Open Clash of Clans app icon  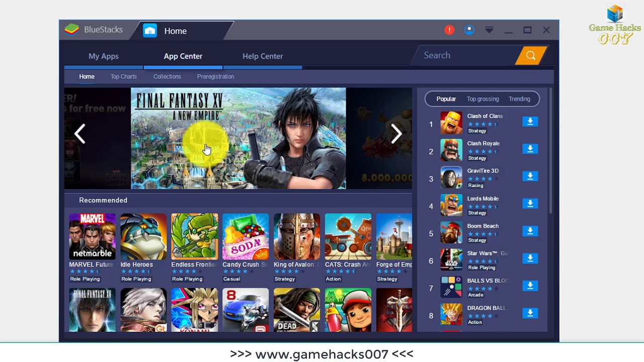pyautogui.click(x=451, y=123)
